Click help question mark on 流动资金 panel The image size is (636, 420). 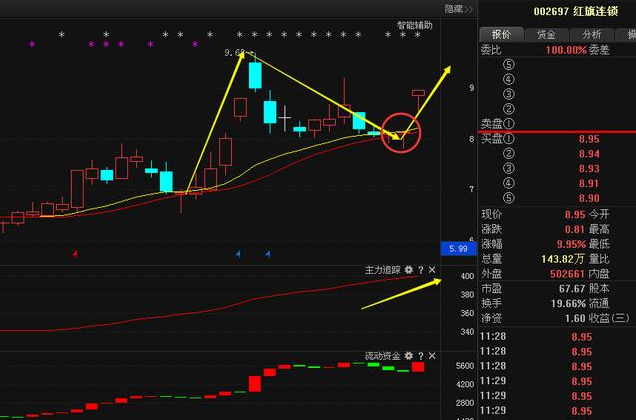tap(420, 355)
